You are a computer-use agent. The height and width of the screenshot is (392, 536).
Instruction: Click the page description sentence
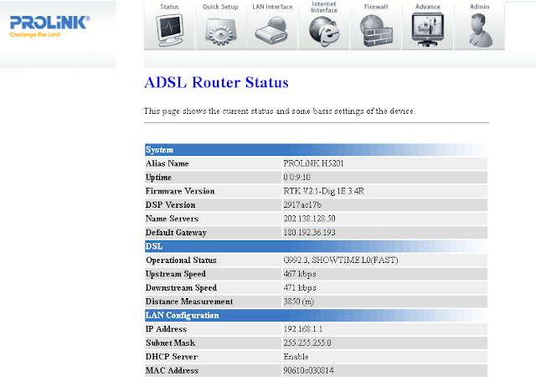click(280, 111)
